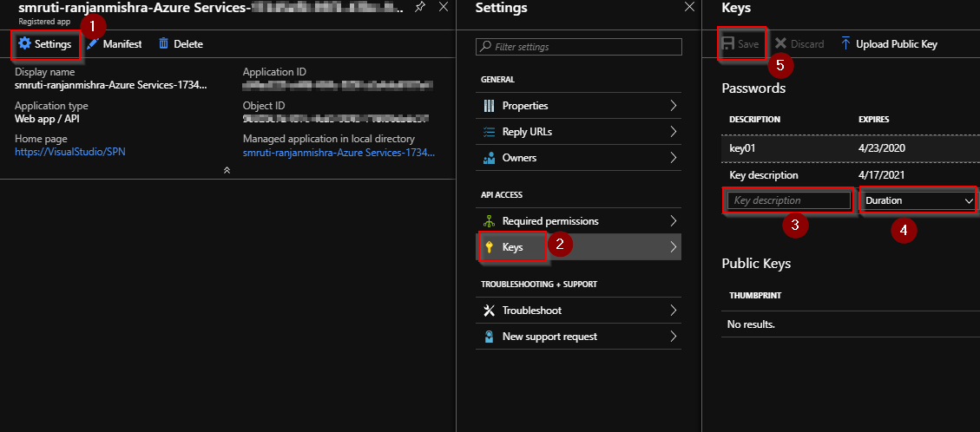Click the Properties bars icon

click(490, 106)
